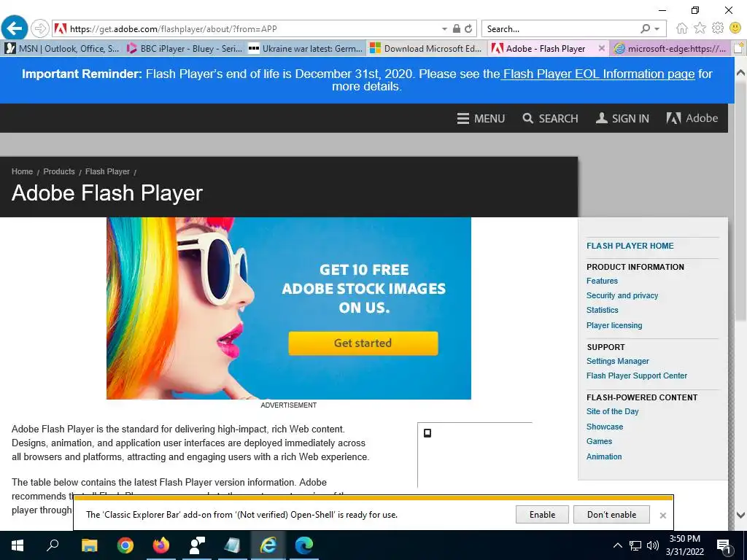The width and height of the screenshot is (747, 560).
Task: Click into the Search... box
Action: 560,28
